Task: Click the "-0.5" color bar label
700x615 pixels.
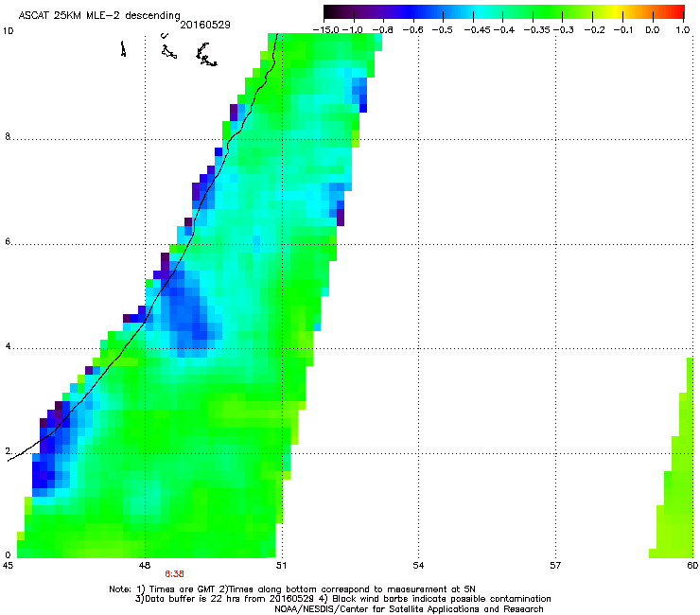Action: [x=442, y=30]
